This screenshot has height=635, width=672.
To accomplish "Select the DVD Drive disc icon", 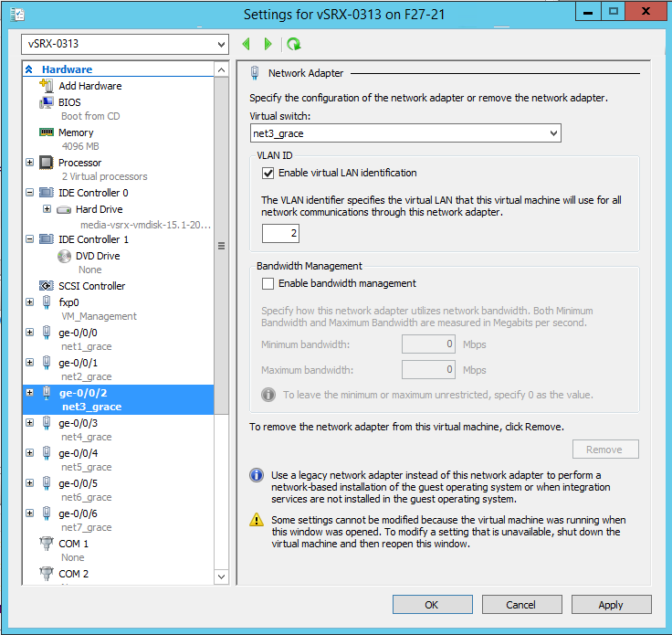I will click(x=64, y=256).
